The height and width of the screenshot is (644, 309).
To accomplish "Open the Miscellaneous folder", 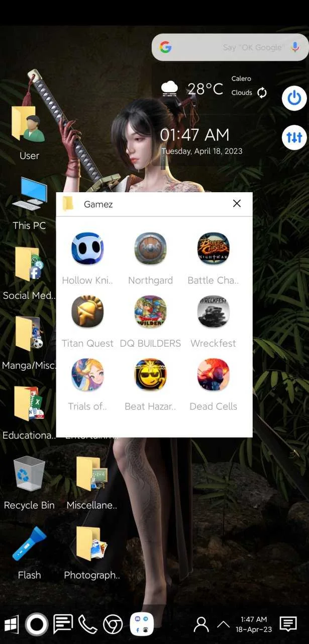I will (x=91, y=473).
